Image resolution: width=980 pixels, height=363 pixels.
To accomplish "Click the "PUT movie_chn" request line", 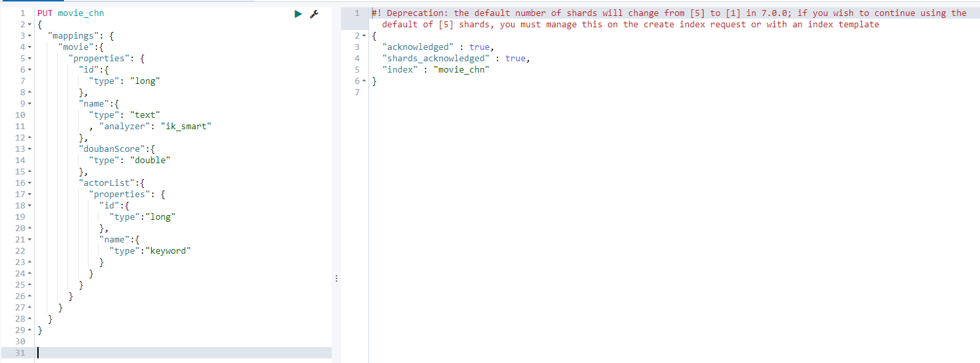I will (x=71, y=13).
